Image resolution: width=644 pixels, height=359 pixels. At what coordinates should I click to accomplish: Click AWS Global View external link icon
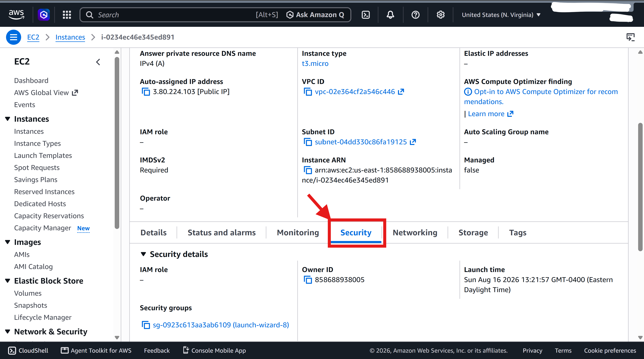point(75,93)
